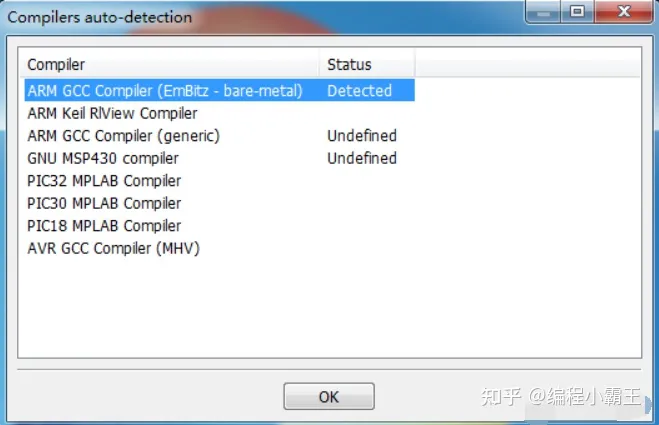
Task: Select ARM Keil RlView Compiler entry
Action: (112, 113)
